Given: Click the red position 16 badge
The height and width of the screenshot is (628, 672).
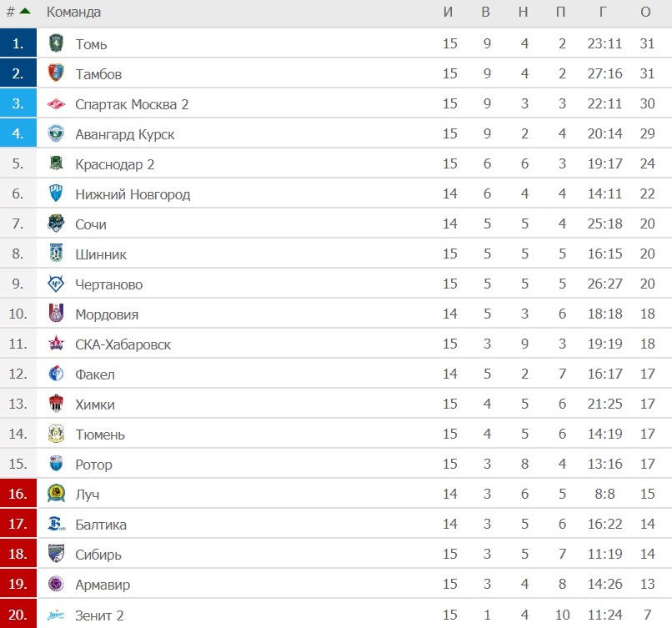Looking at the screenshot, I should pyautogui.click(x=18, y=494).
